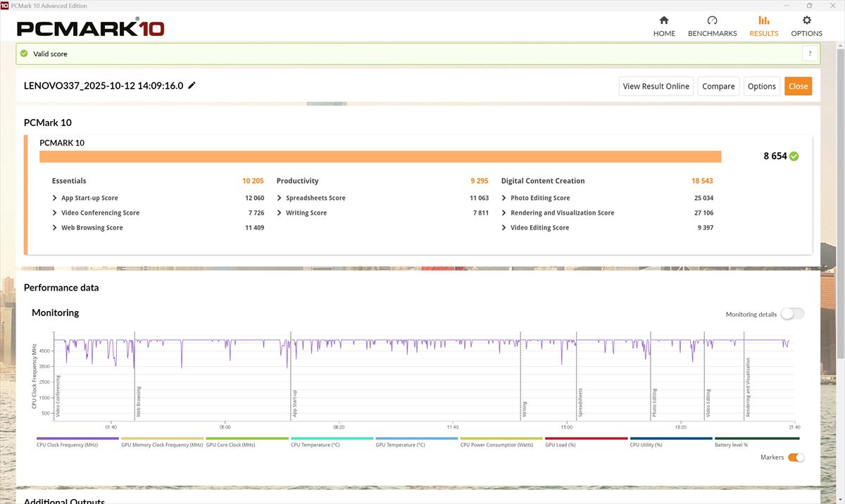The height and width of the screenshot is (504, 845).
Task: Click the Web Browsing marker in chart
Action: [138, 401]
